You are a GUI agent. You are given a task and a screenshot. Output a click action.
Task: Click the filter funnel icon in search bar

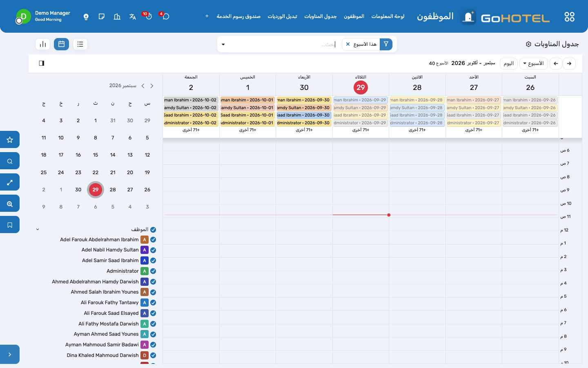point(386,44)
